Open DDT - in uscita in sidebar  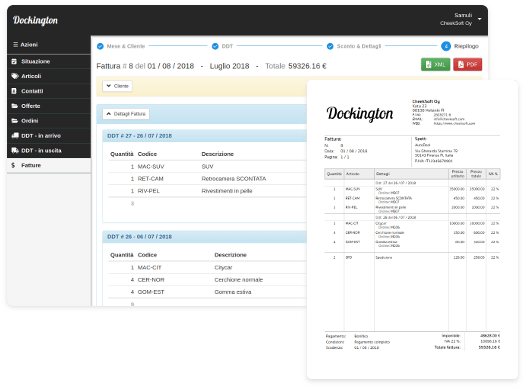click(49, 150)
